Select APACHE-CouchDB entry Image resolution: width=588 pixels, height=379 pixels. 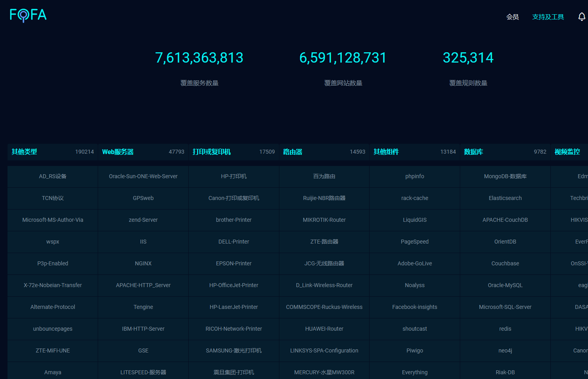click(x=505, y=220)
